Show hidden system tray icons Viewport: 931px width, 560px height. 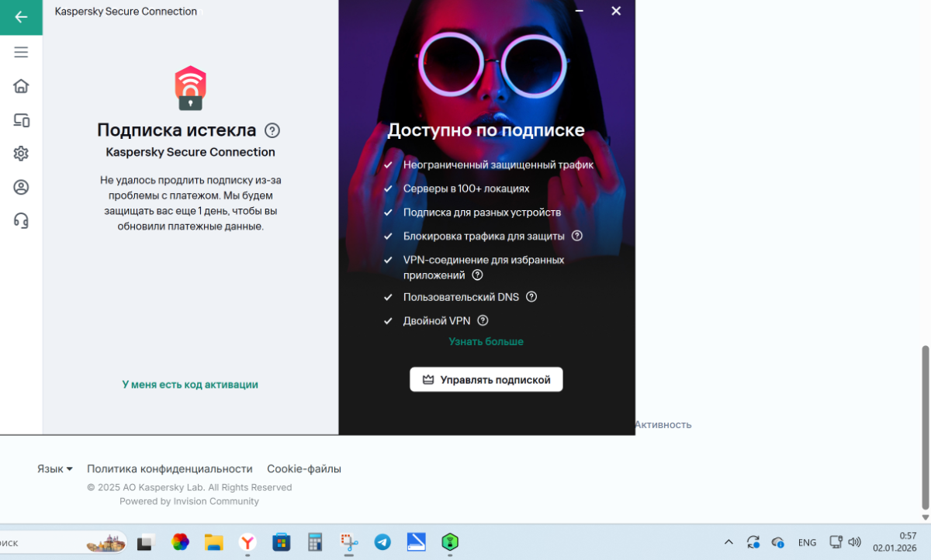tap(729, 542)
